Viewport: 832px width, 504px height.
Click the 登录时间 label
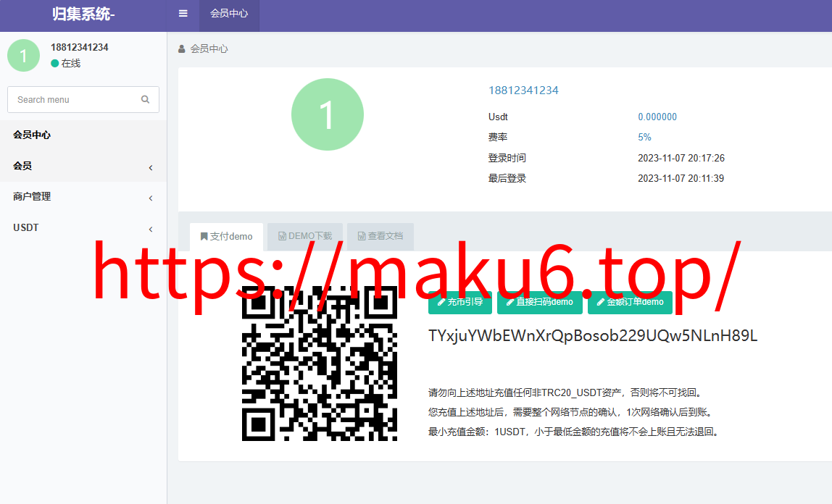[507, 158]
